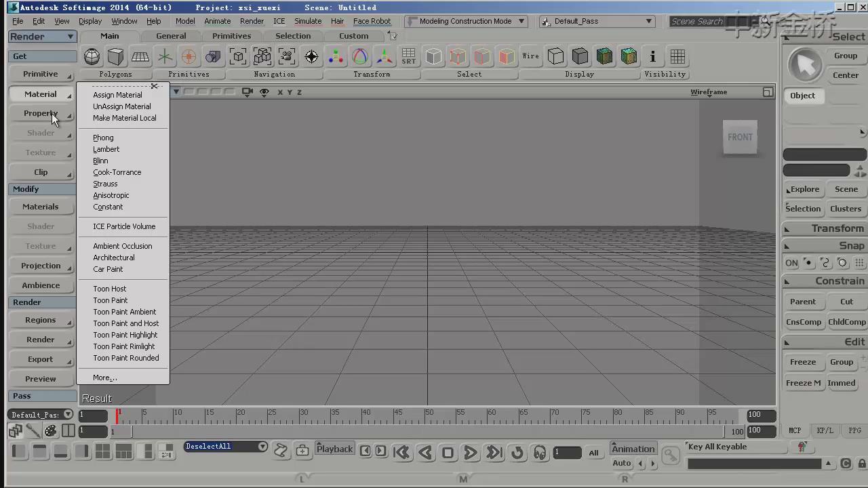Click the camera frame navigation icon

point(287,56)
